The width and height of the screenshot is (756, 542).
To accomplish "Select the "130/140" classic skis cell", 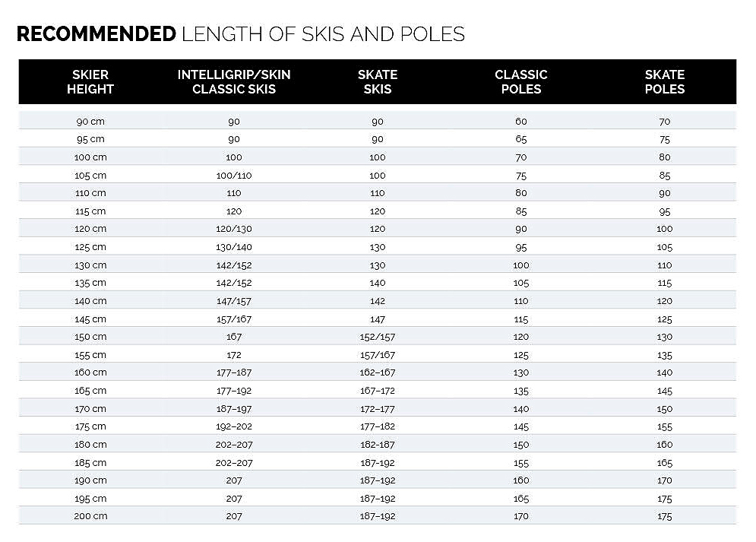I will tap(234, 247).
